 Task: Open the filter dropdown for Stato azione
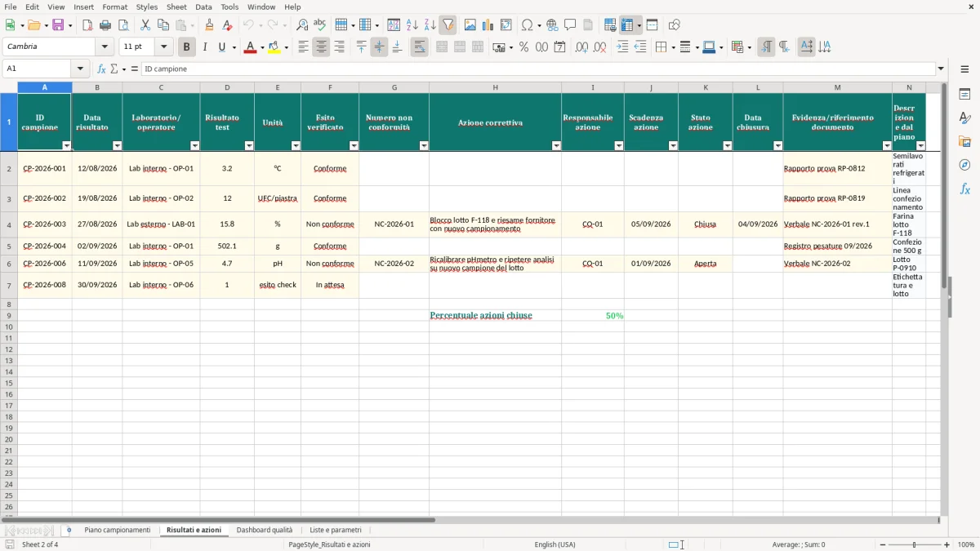[727, 146]
